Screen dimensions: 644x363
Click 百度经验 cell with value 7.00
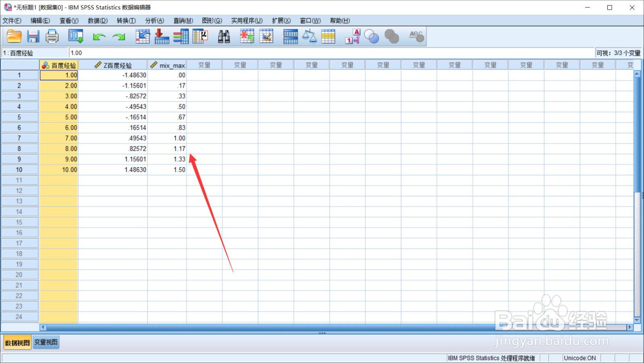pos(59,138)
